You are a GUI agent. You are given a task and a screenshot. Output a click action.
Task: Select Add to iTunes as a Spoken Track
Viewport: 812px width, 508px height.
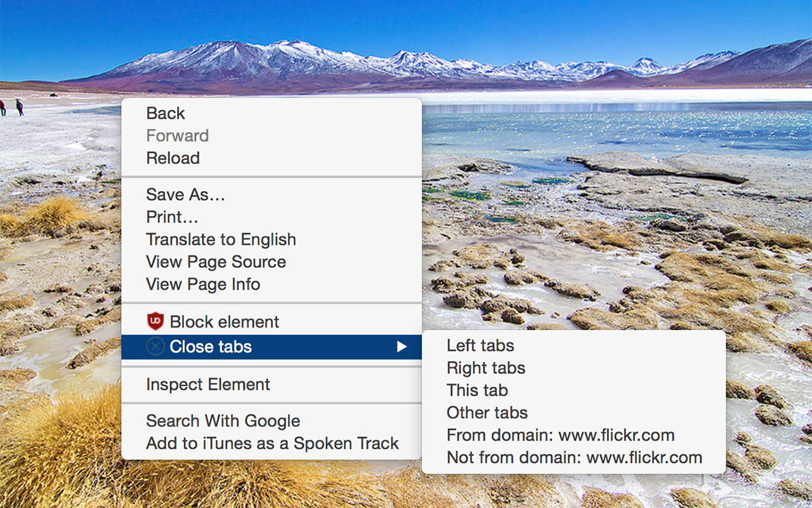(x=272, y=443)
